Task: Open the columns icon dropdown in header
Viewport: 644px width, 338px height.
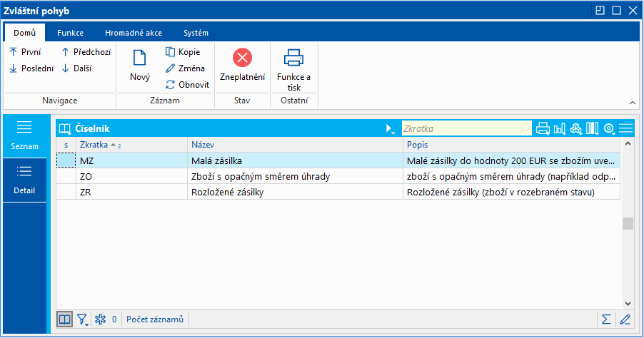Action: 593,129
